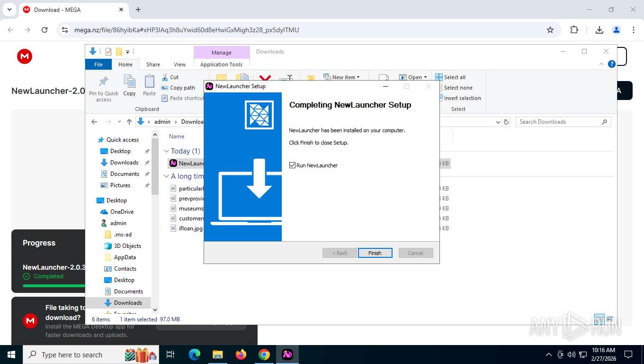This screenshot has width=644, height=364.
Task: Click Select all in ribbon
Action: (450, 77)
